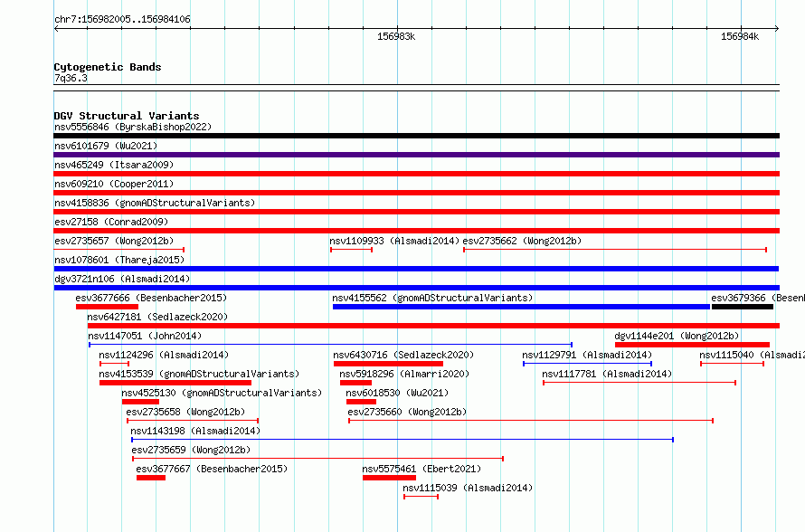Open the nsv6101679 (Wu2021) label
Screen dimensions: 805x532
[x=106, y=146]
